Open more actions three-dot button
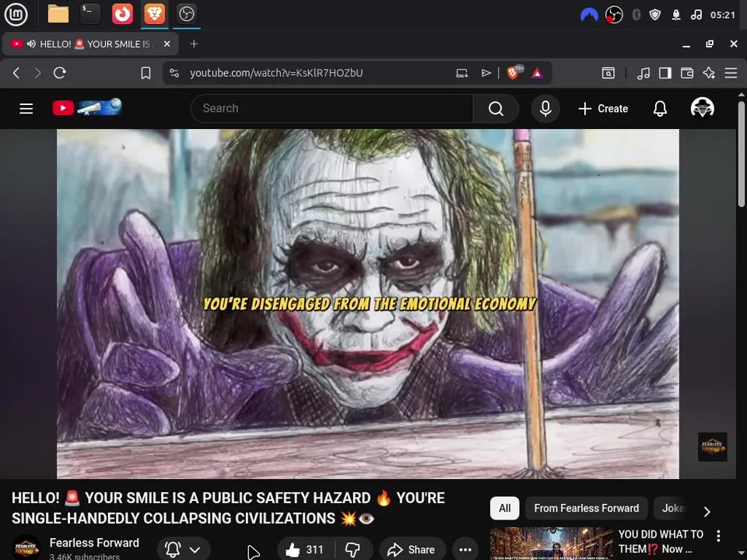 [465, 550]
